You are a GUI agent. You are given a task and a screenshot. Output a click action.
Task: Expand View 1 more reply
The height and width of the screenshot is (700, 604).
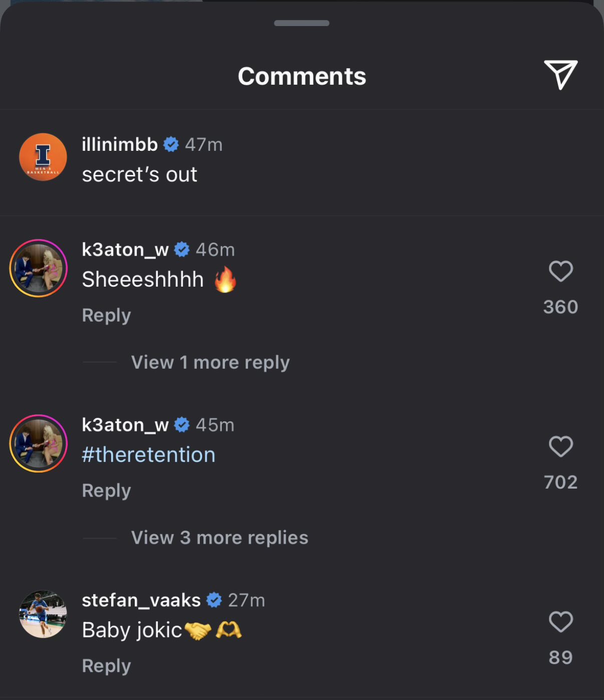pos(210,362)
